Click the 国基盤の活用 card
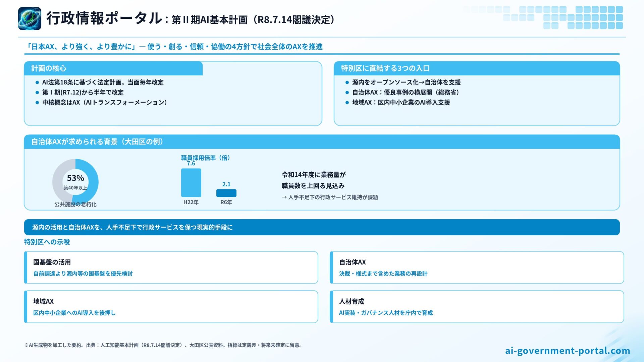This screenshot has height=362, width=644. point(171,267)
